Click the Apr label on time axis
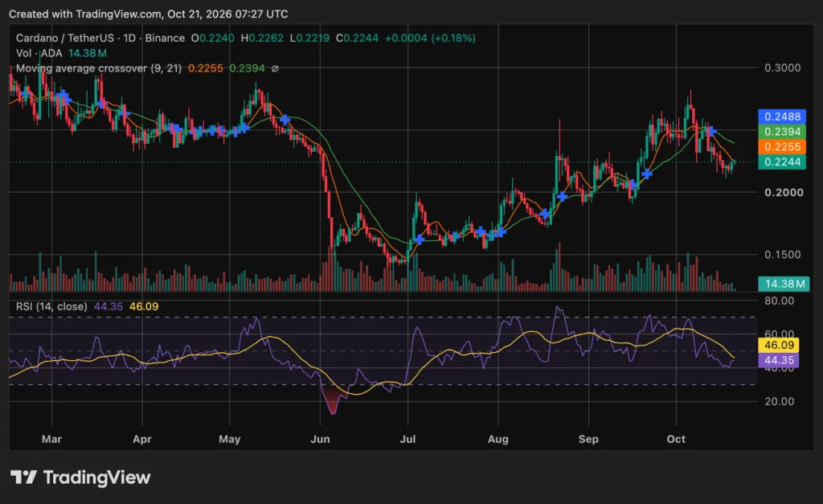 pyautogui.click(x=142, y=439)
